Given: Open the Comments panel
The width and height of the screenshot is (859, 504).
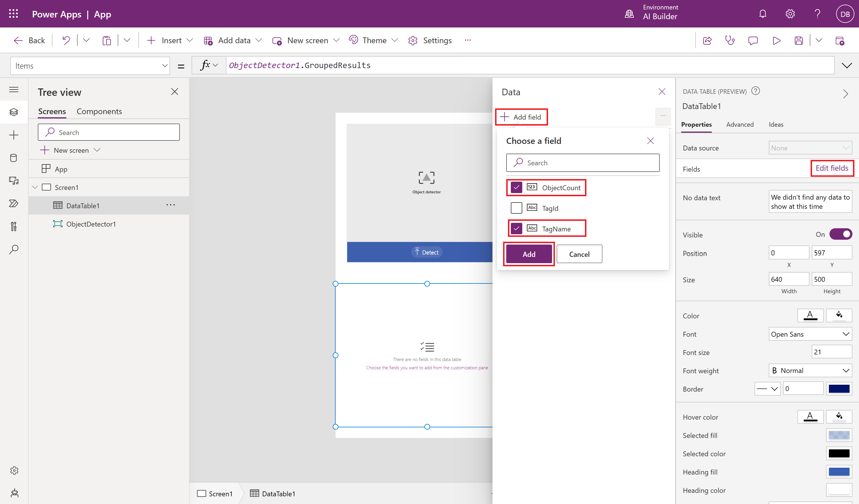Looking at the screenshot, I should click(753, 40).
